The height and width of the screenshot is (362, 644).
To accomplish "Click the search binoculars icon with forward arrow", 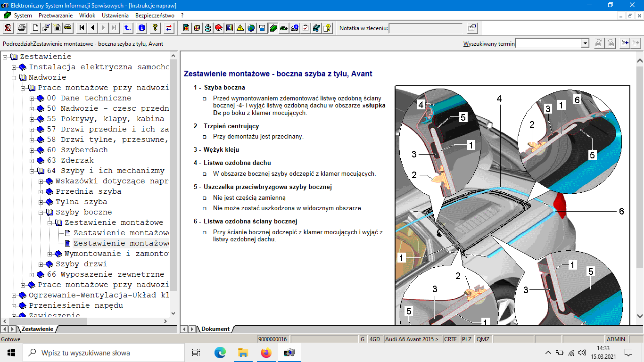I will [x=599, y=43].
